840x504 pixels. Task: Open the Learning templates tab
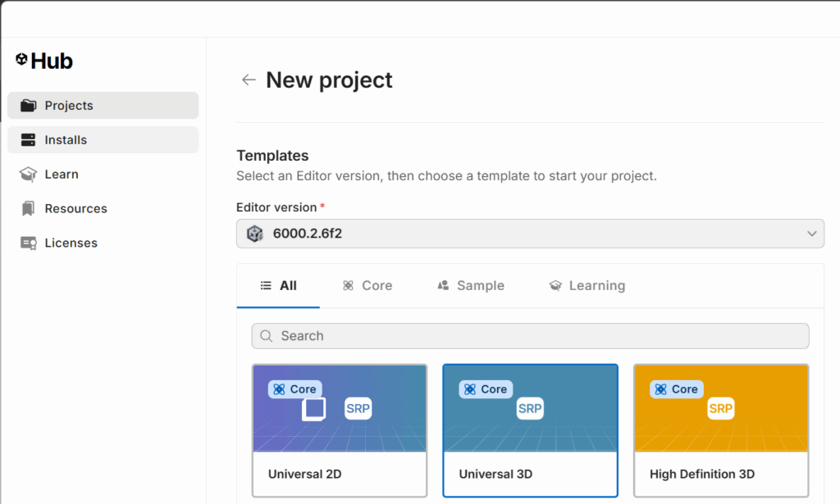(587, 286)
